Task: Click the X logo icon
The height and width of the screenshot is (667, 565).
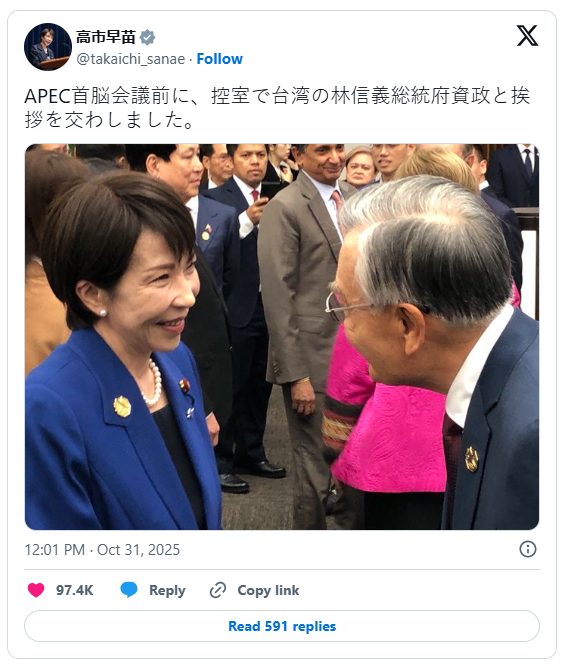Action: click(x=527, y=35)
